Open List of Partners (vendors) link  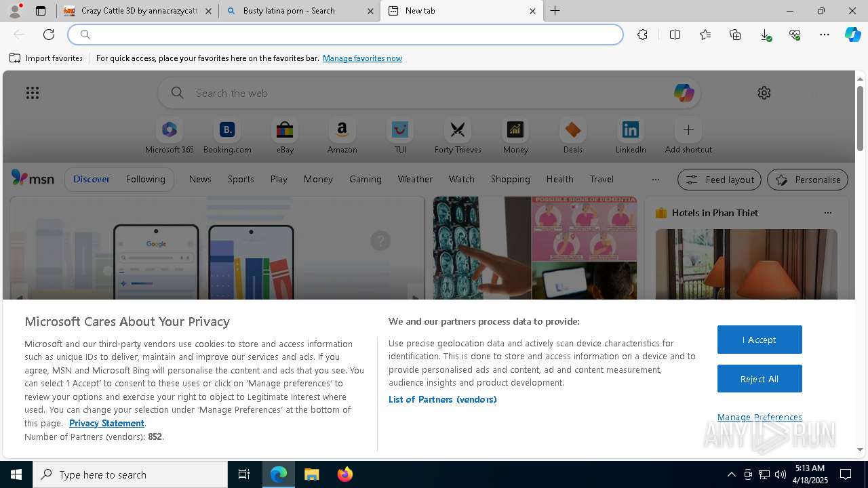click(x=443, y=399)
